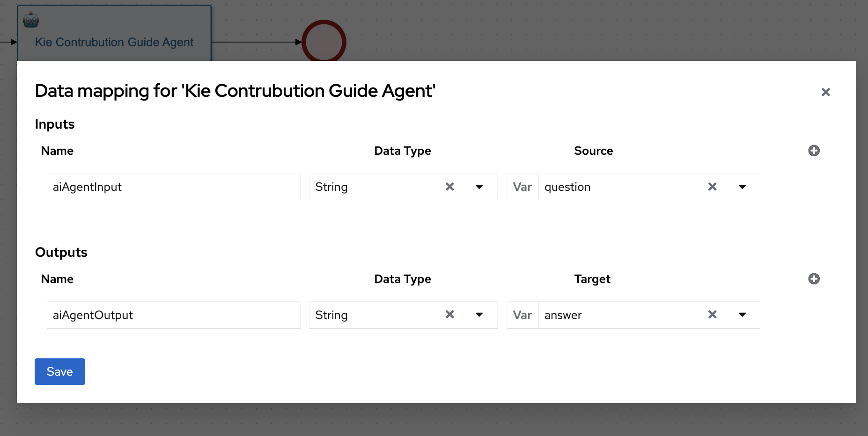Select the Kie Contrubution Guide Agent node
The width and height of the screenshot is (868, 436).
pos(114,42)
